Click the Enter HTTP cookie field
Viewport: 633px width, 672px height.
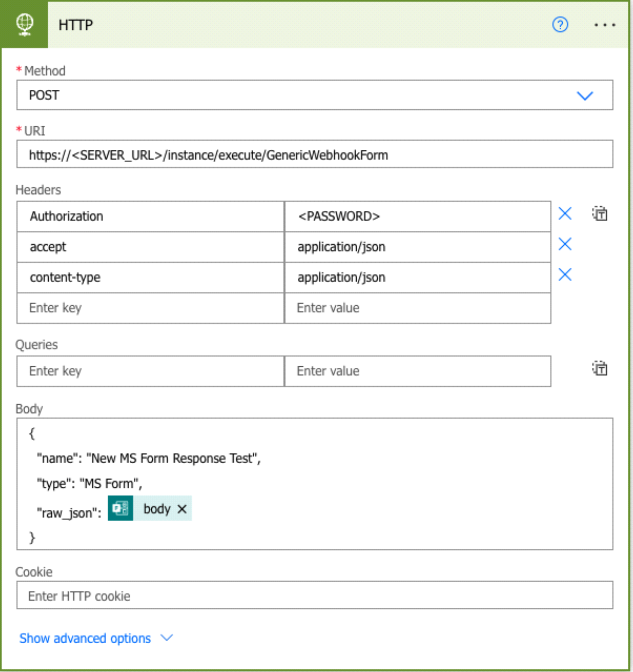tap(314, 596)
